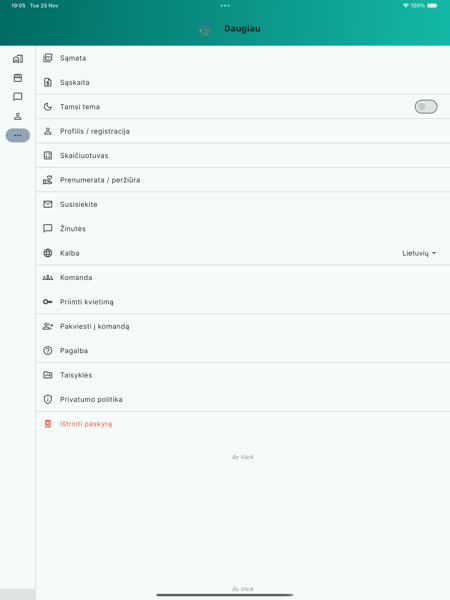The image size is (450, 600).
Task: Open Prenumerata / peržiūra subscription
Action: click(x=243, y=180)
